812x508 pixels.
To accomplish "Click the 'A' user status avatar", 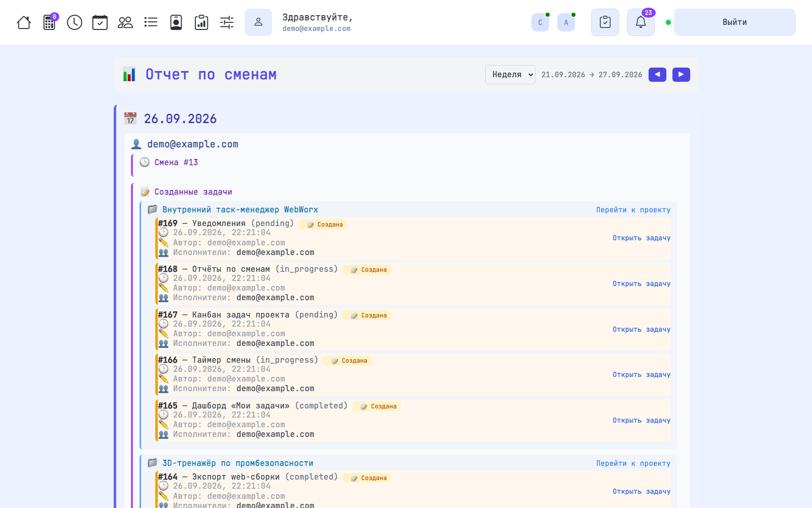I will pos(566,22).
